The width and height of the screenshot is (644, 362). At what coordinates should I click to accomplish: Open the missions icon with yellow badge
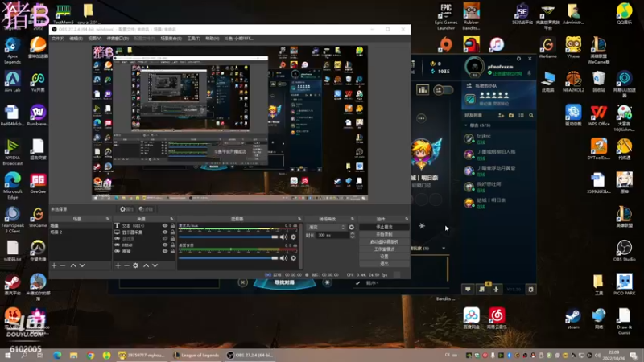point(482,289)
